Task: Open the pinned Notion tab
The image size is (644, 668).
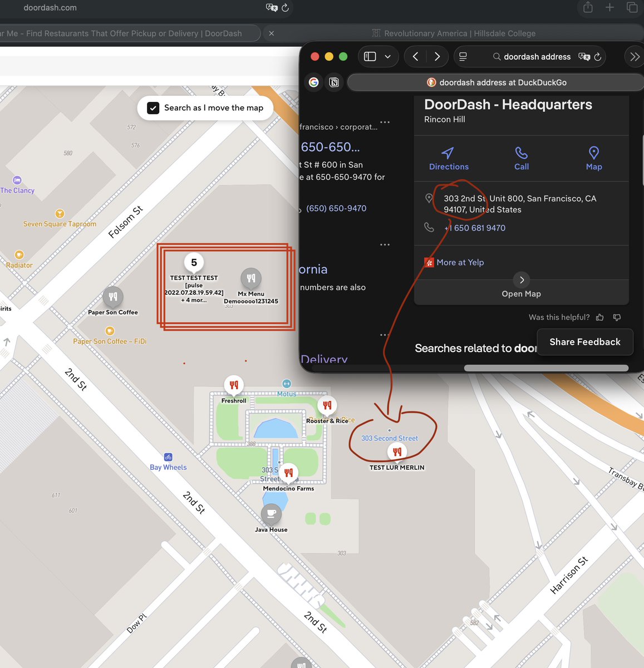Action: coord(334,82)
